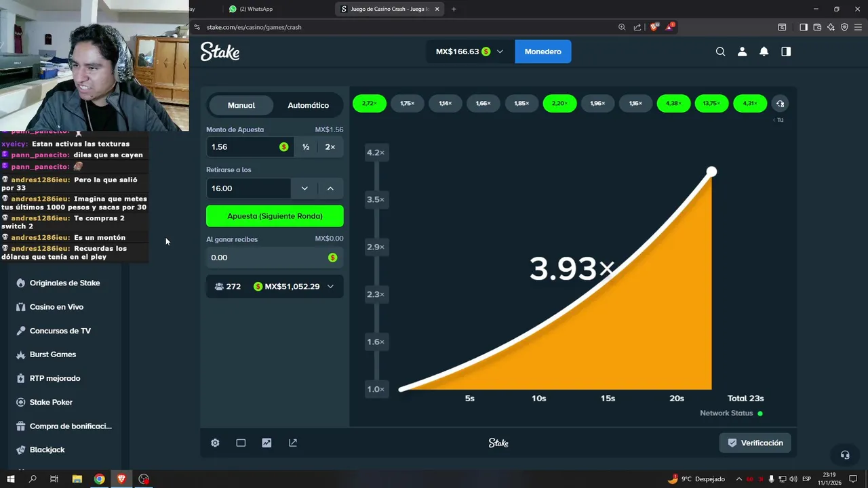Open live support headset icon
Image resolution: width=868 pixels, height=488 pixels.
click(845, 455)
